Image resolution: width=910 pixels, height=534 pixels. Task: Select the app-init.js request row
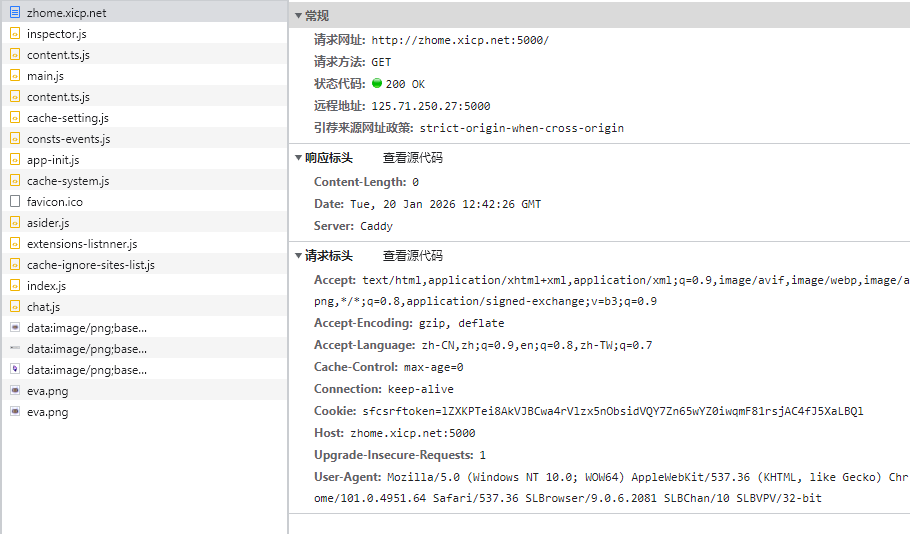click(53, 160)
